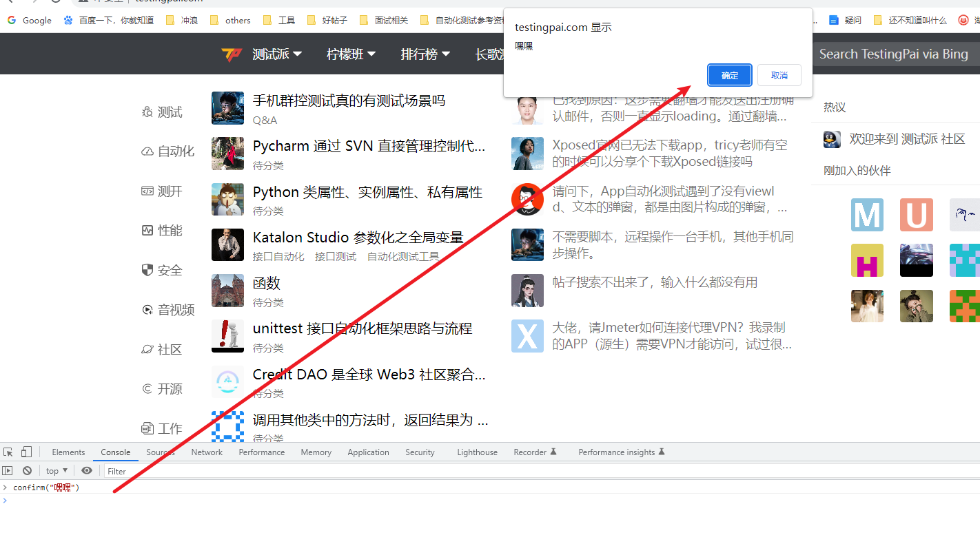Expand the 测试派 navigation dropdown

[277, 54]
